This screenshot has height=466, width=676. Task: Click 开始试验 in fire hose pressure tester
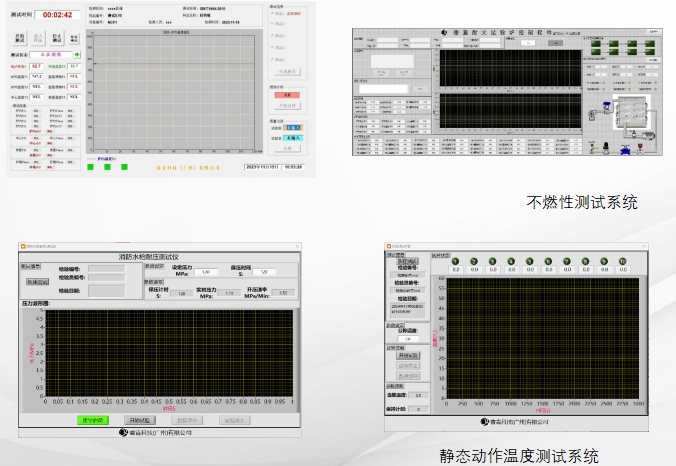(140, 420)
